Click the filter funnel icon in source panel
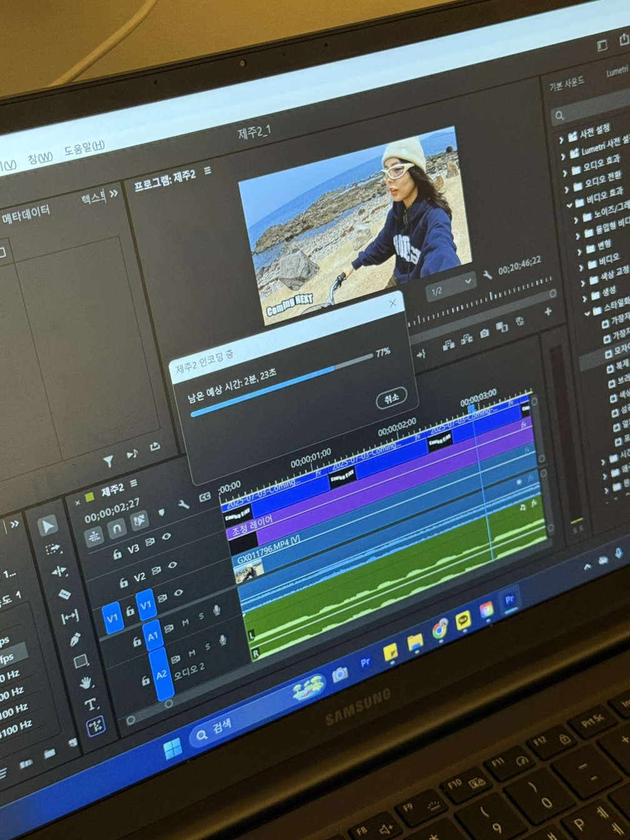The width and height of the screenshot is (630, 840). (108, 461)
